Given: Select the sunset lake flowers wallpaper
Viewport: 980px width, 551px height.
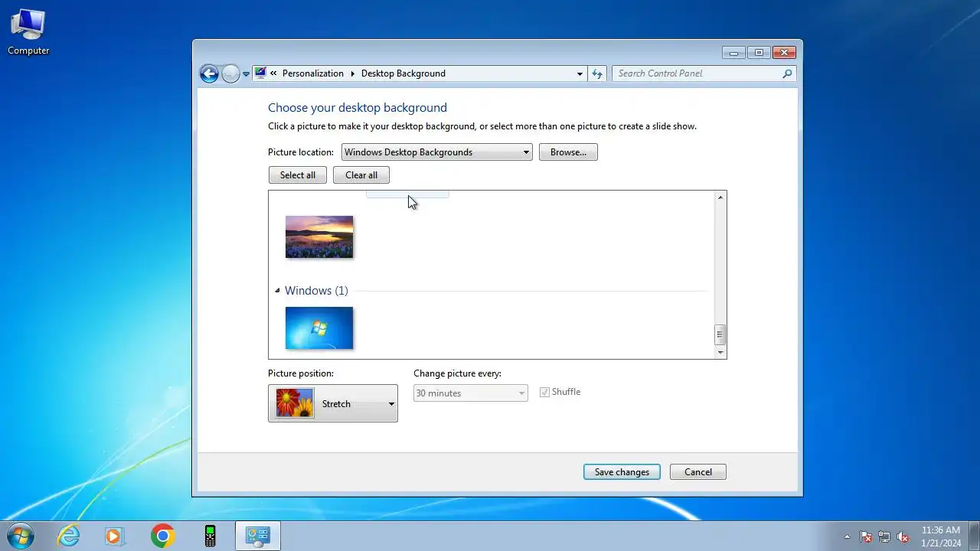Looking at the screenshot, I should tap(319, 236).
